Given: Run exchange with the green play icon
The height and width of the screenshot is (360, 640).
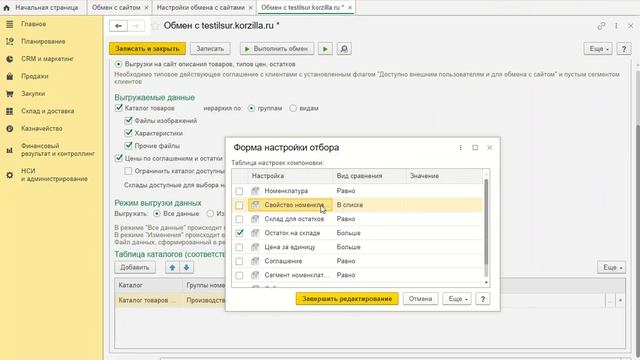Looking at the screenshot, I should coord(325,49).
